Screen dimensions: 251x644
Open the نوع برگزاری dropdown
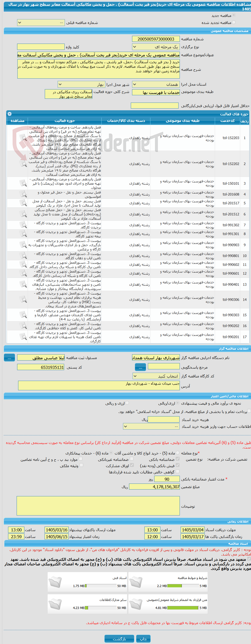(156, 47)
